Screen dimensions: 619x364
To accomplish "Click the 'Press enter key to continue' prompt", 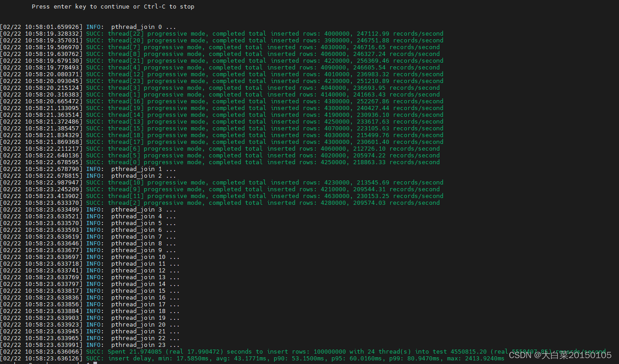I will [x=113, y=7].
